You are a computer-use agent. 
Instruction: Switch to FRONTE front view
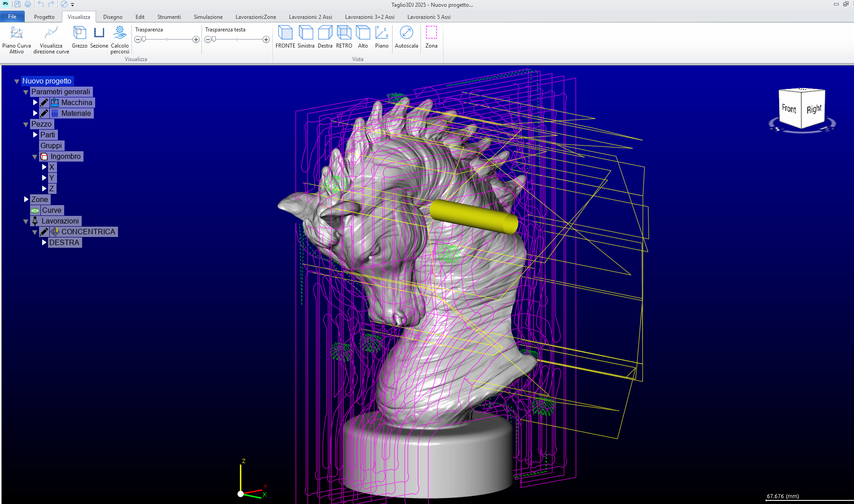pos(285,33)
